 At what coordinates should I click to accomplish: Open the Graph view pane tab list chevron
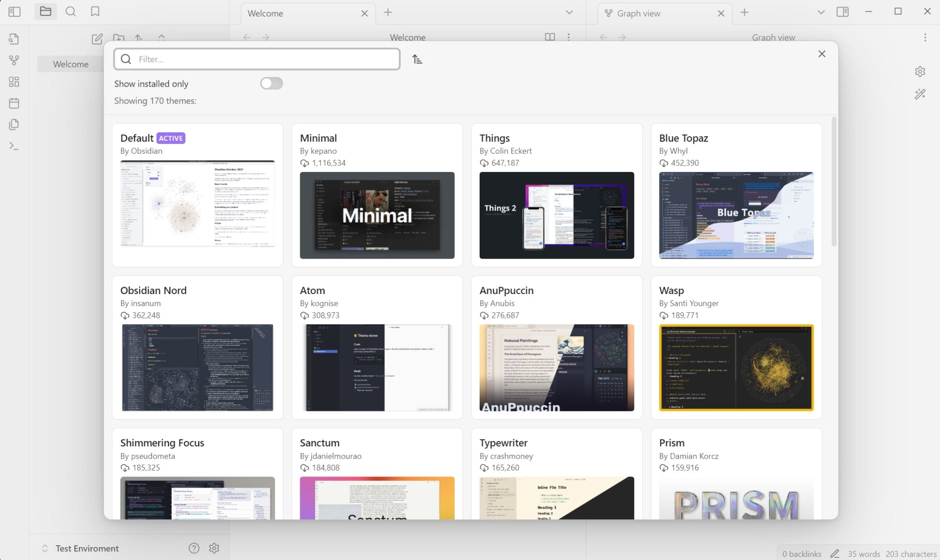(x=821, y=12)
